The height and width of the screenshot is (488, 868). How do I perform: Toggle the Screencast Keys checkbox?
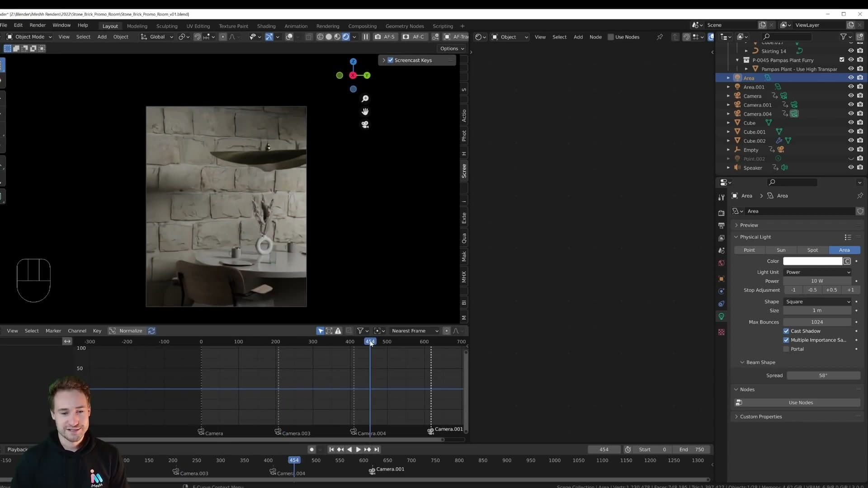391,60
